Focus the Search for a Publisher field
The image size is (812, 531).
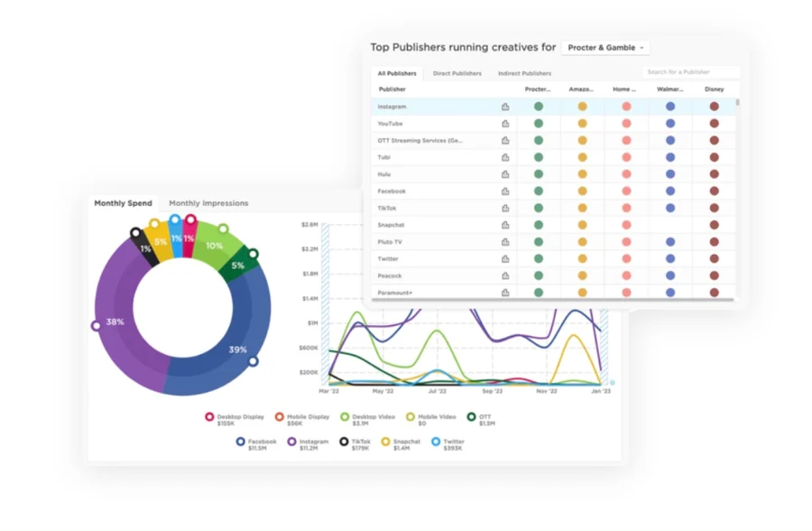tap(690, 72)
